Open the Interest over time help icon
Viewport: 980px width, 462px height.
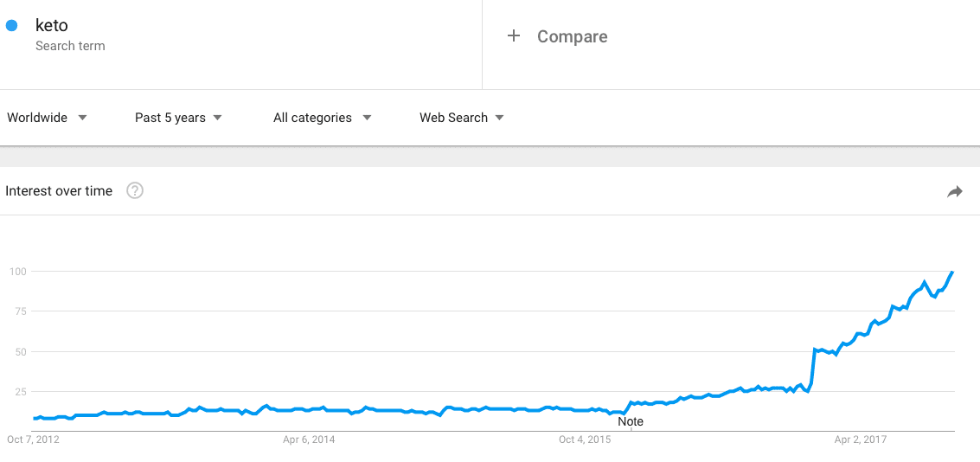[x=135, y=190]
